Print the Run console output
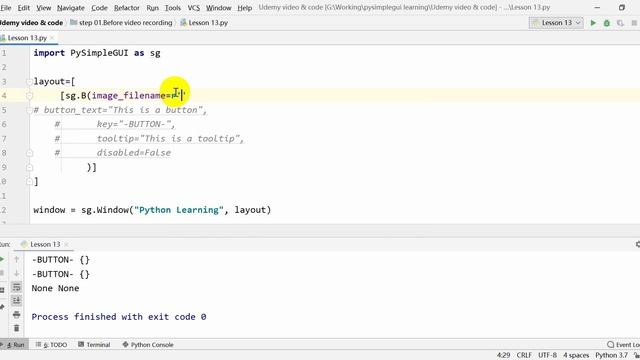This screenshot has height=360, width=640. tap(16, 315)
